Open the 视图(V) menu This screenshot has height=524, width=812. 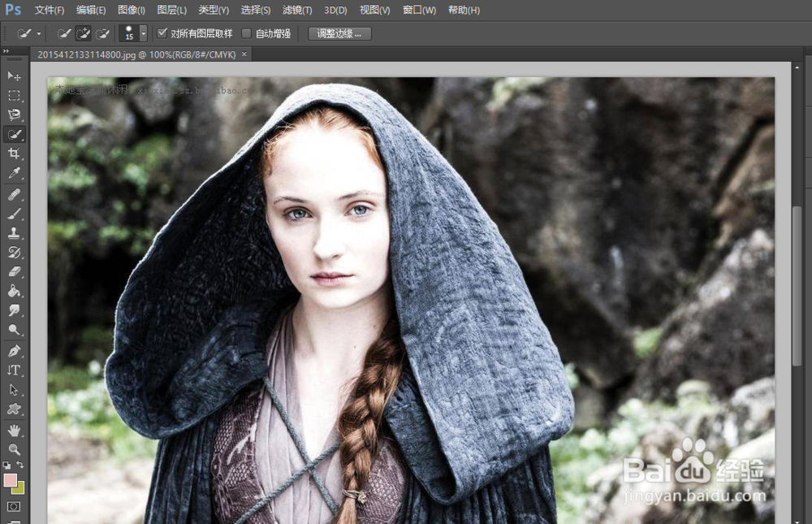374,10
